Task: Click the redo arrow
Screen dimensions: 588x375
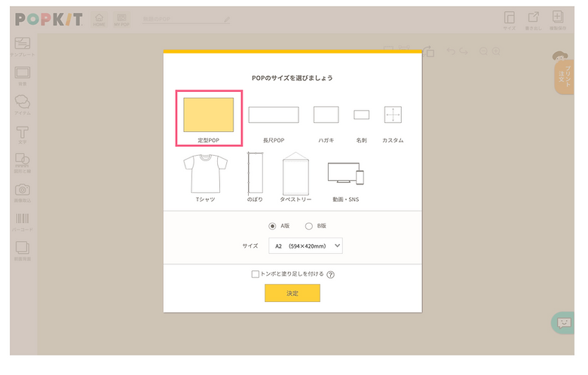Action: 464,51
